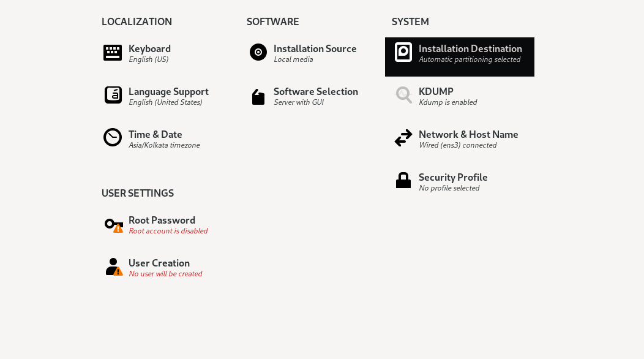Viewport: 644px width, 359px height.
Task: Open Network & Host Name label
Action: click(x=468, y=134)
